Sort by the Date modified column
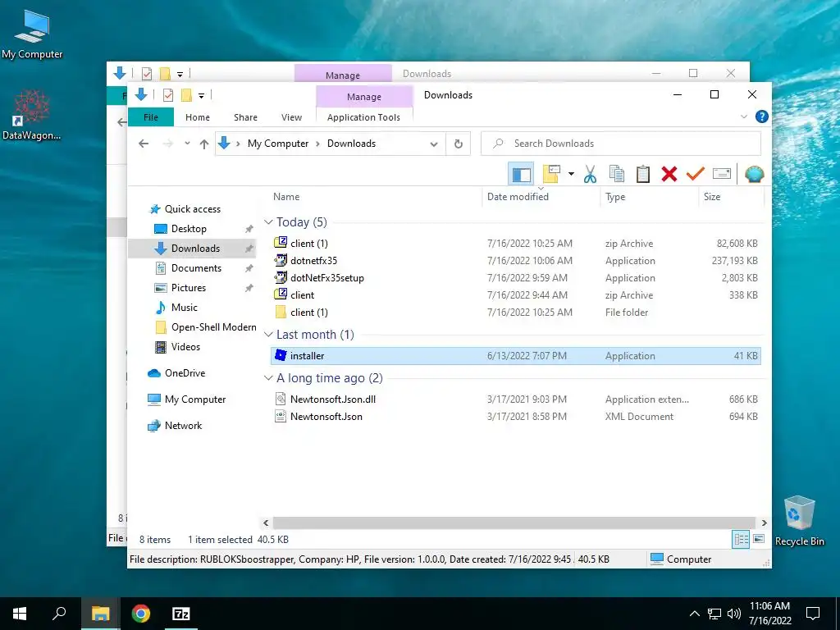Screen dimensions: 840x630 coord(518,197)
